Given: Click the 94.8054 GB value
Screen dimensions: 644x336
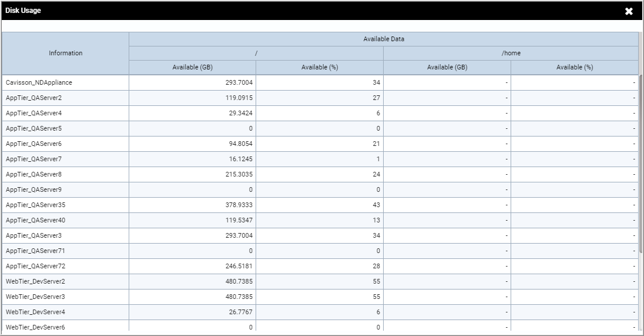Looking at the screenshot, I should 241,144.
